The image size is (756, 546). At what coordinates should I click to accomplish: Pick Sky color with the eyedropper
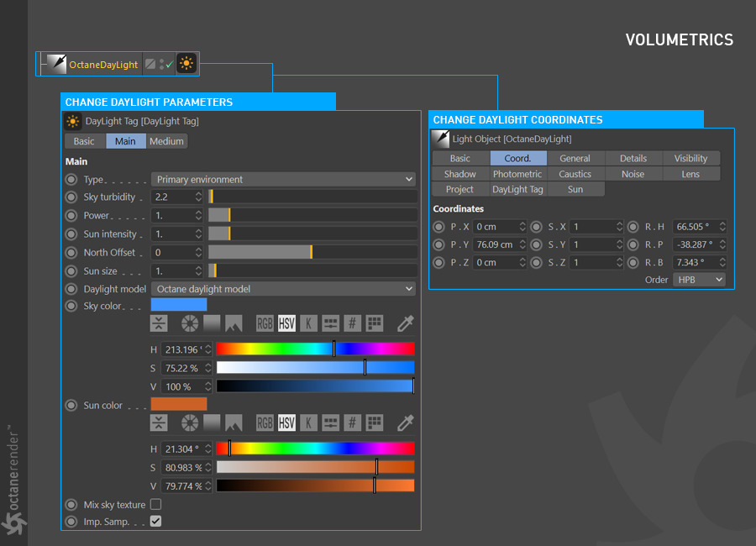point(405,323)
